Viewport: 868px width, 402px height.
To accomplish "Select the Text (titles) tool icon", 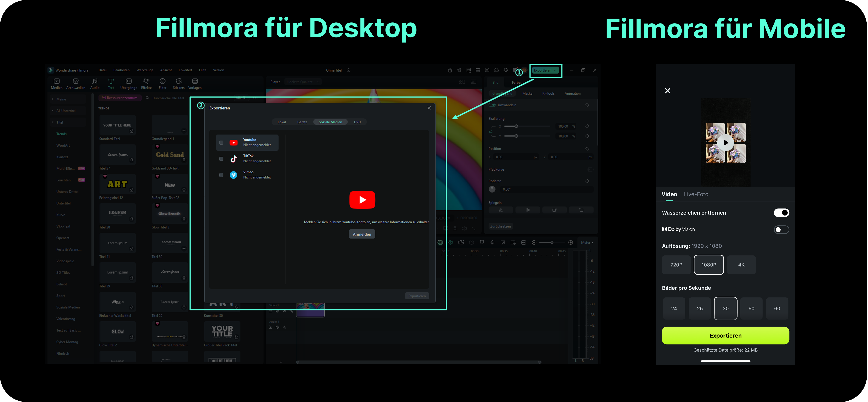I will pyautogui.click(x=111, y=81).
